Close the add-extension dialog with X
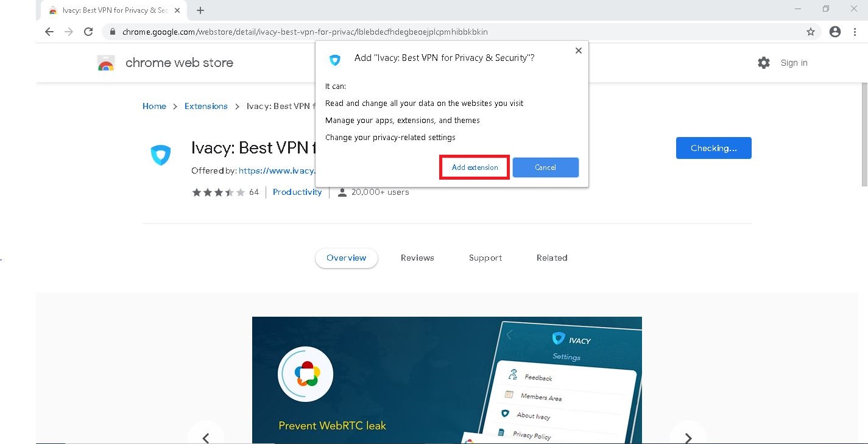The image size is (868, 444). [579, 51]
